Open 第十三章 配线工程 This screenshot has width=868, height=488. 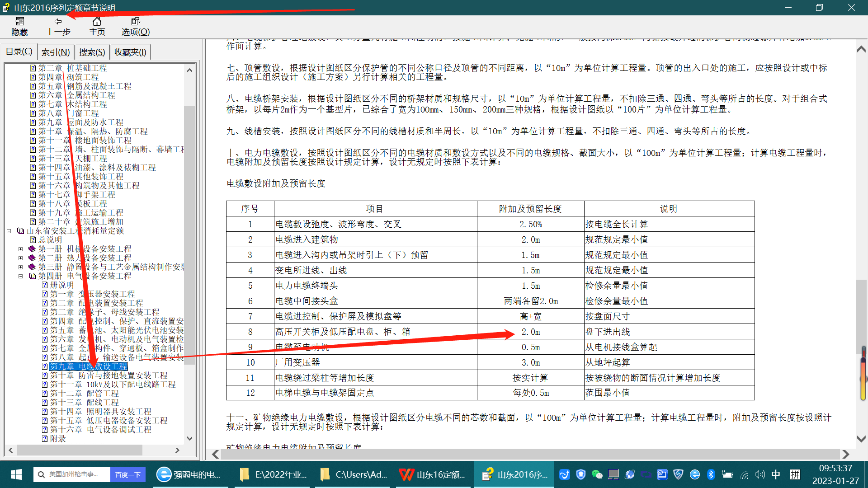tap(84, 403)
